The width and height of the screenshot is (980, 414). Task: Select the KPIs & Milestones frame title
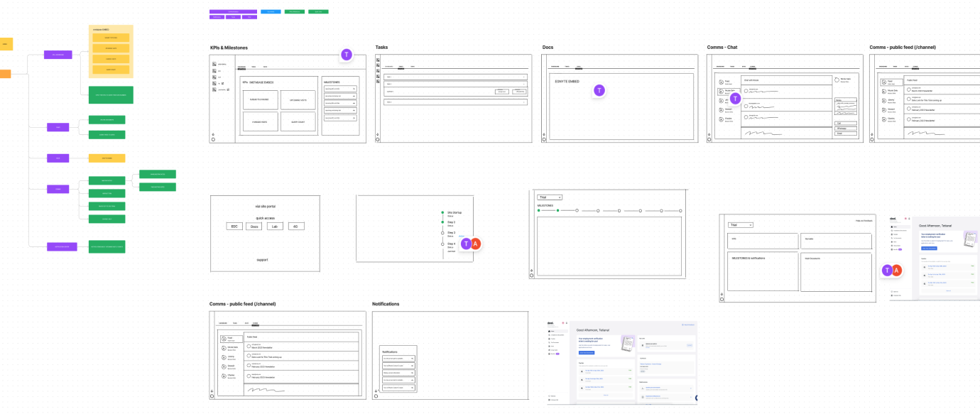pyautogui.click(x=229, y=48)
